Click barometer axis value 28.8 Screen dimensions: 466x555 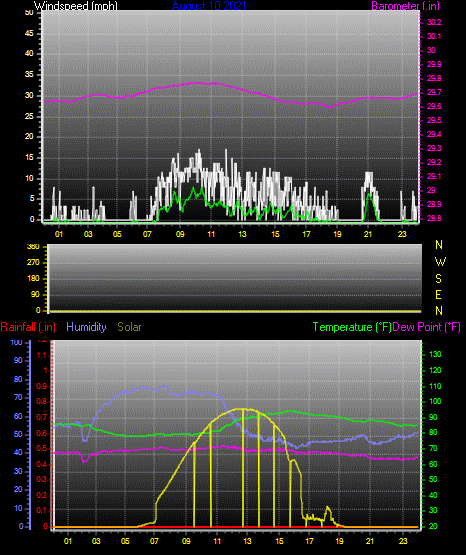434,218
